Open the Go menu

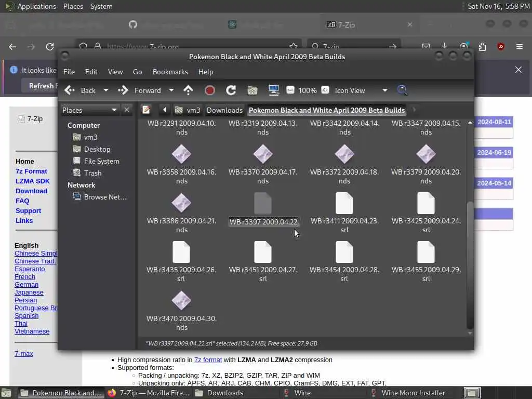click(x=137, y=72)
